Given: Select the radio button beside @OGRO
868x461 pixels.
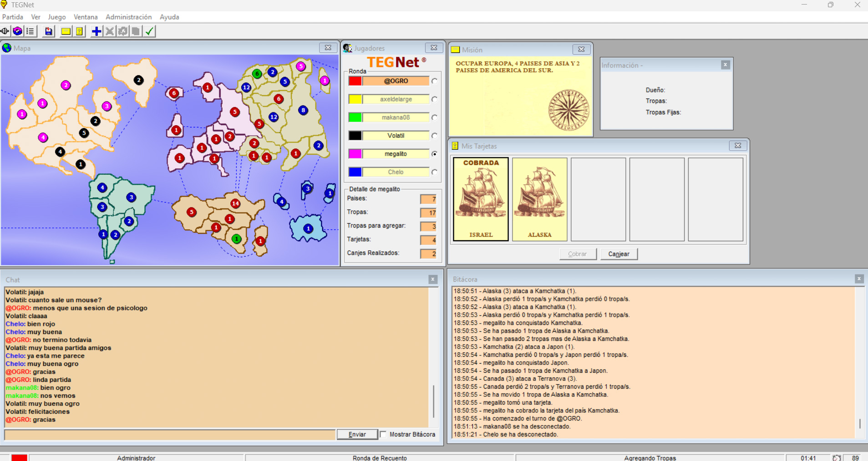Looking at the screenshot, I should [435, 81].
